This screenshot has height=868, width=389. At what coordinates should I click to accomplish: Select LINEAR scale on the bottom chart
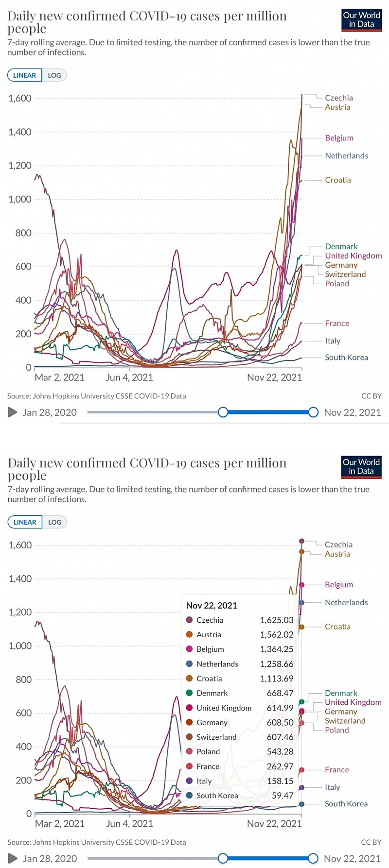(x=25, y=522)
